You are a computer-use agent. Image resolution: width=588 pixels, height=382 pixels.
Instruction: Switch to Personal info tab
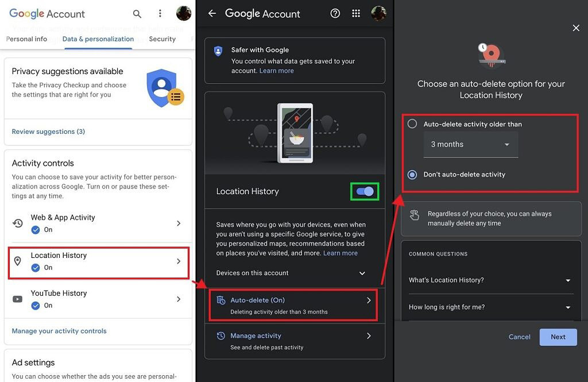26,39
